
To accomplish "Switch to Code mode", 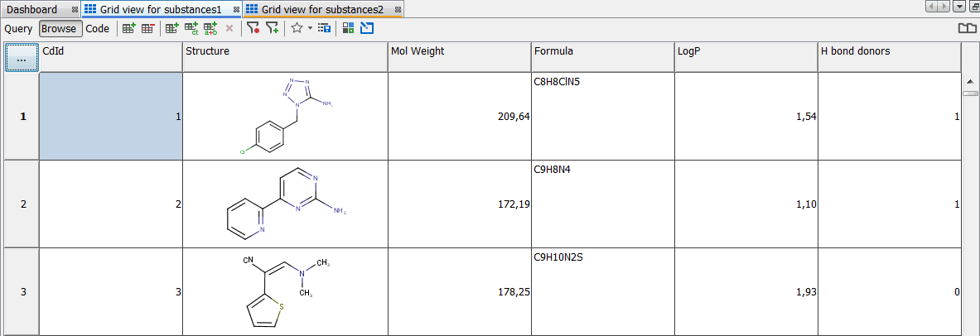I will [98, 28].
